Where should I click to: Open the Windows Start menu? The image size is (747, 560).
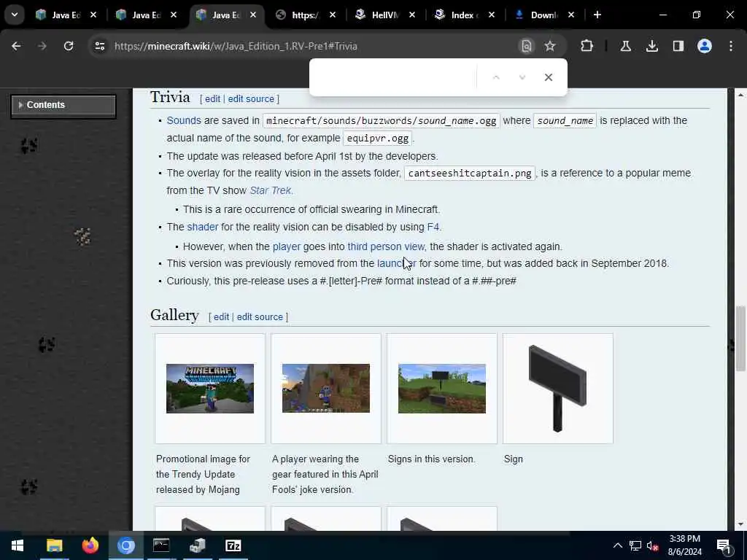coord(18,545)
